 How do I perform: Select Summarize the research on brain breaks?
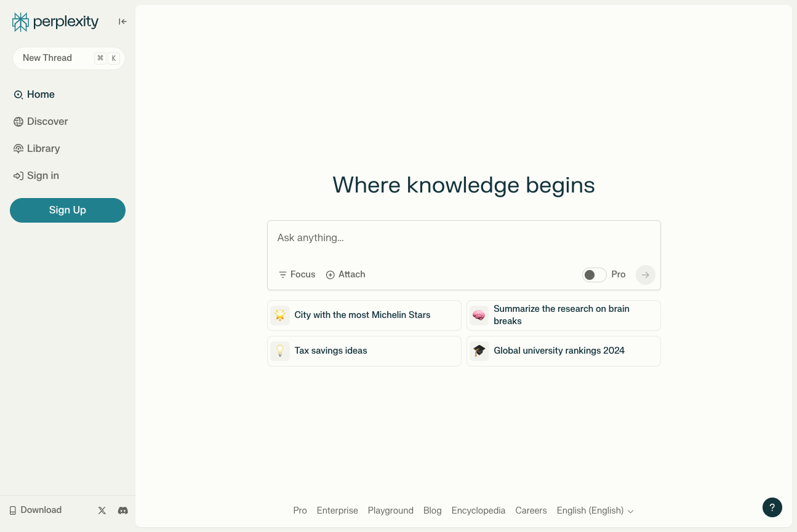pyautogui.click(x=564, y=316)
